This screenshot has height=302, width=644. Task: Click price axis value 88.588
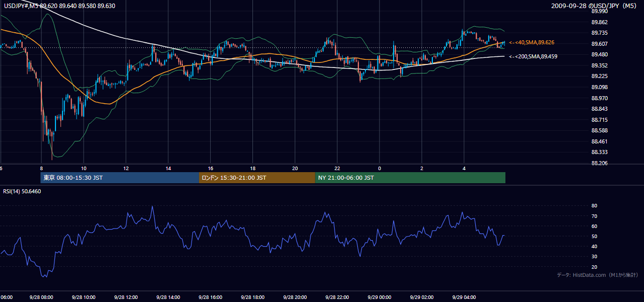click(x=600, y=130)
